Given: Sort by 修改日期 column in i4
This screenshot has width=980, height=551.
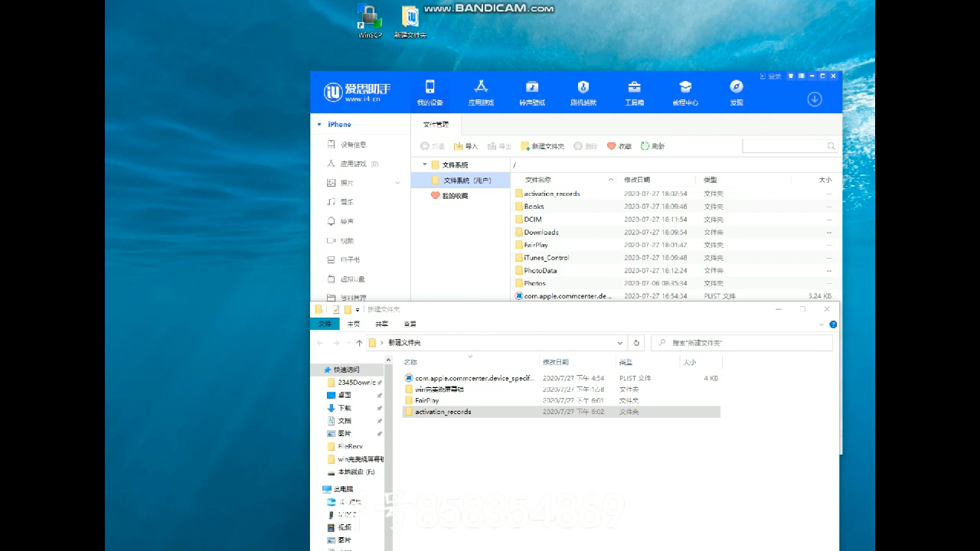Looking at the screenshot, I should (x=636, y=179).
